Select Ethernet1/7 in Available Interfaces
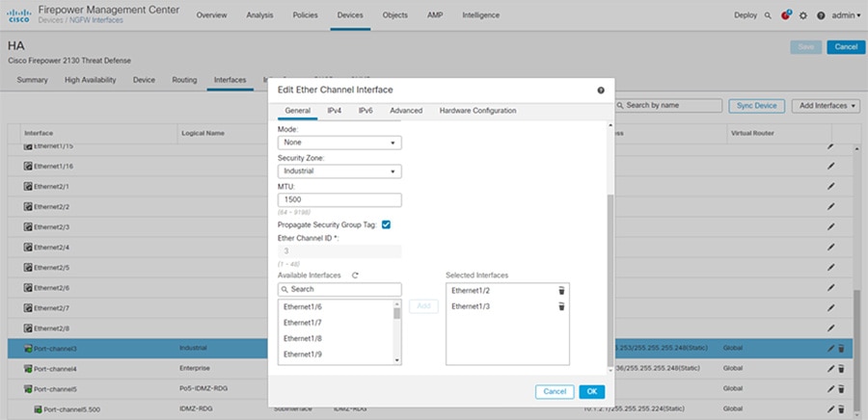The width and height of the screenshot is (868, 420). (302, 322)
